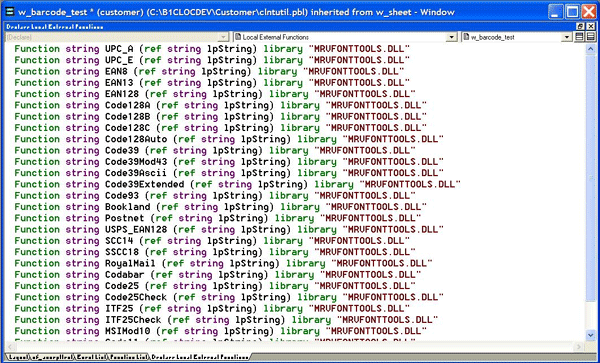
Task: Click the horizontal scrollbar right arrow
Action: (x=580, y=347)
